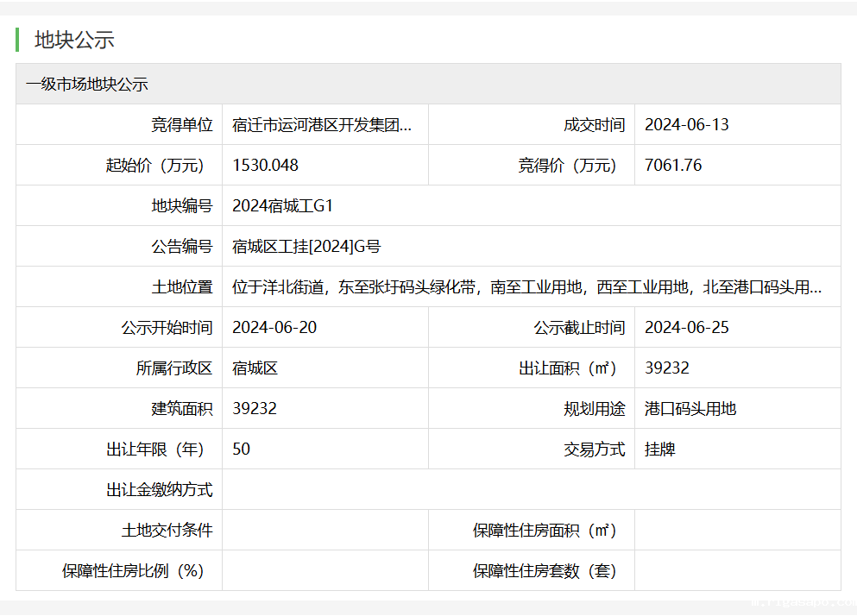857x616 pixels.
Task: Click the 出让金缴纳方式 label
Action: pos(159,490)
